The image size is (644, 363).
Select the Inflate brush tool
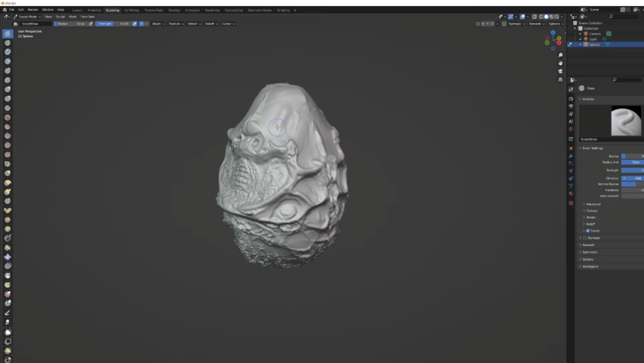tap(7, 90)
